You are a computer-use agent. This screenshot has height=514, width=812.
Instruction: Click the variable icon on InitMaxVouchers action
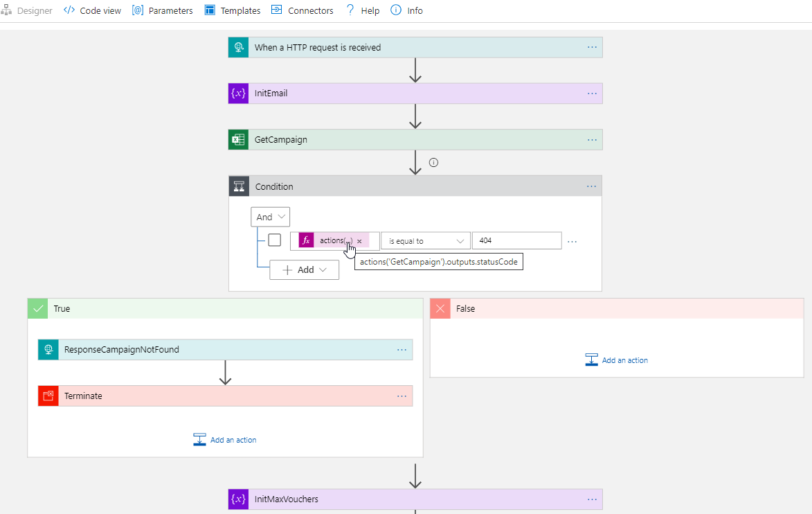[x=238, y=499]
